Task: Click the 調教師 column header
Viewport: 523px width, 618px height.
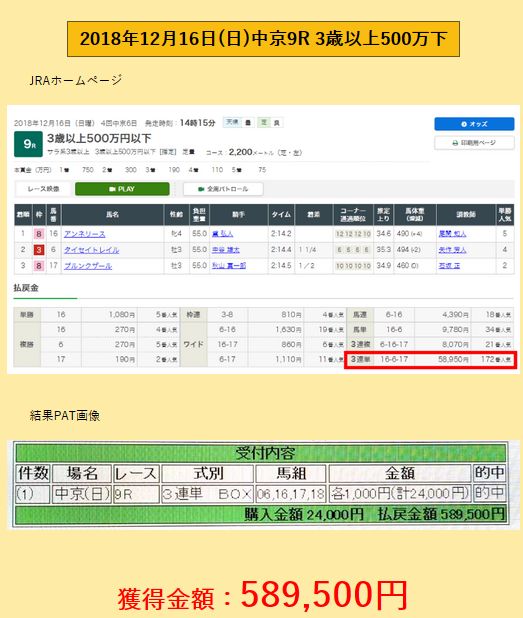Action: [x=465, y=215]
